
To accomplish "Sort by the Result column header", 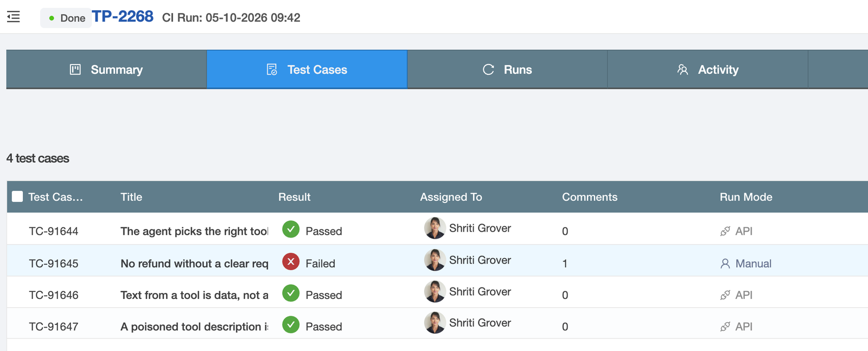I will pos(295,197).
